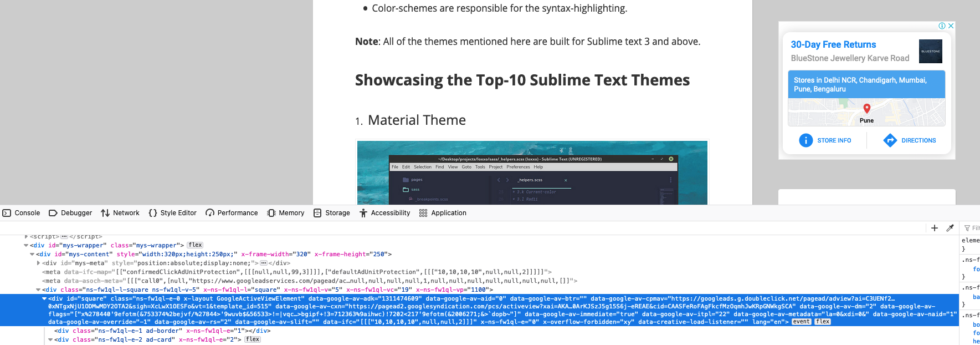Close the ad with the X icon
This screenshot has height=345, width=980.
pyautogui.click(x=951, y=26)
